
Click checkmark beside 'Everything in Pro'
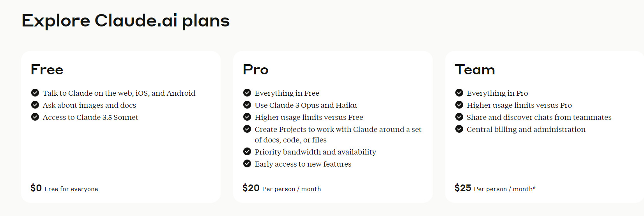459,93
